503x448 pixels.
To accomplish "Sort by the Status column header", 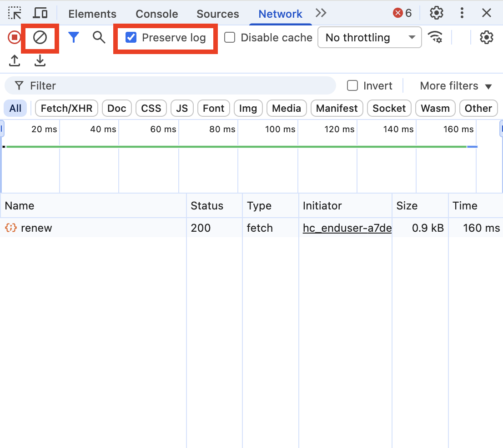I will tap(214, 205).
